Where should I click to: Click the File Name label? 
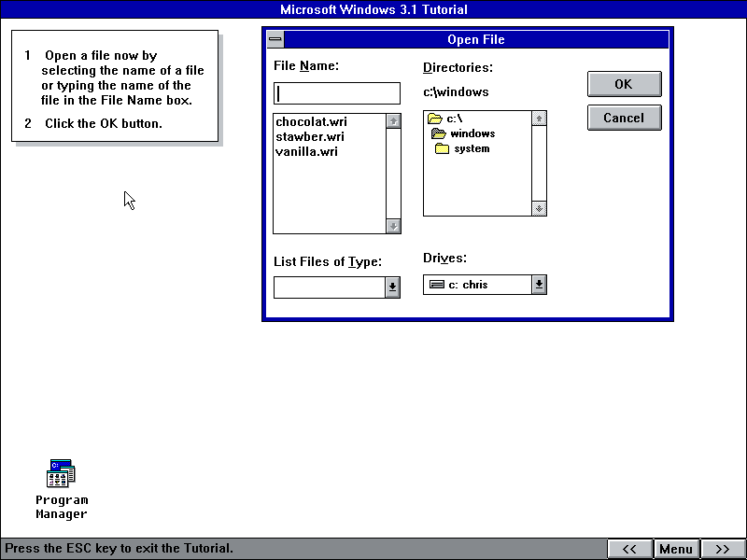[x=306, y=65]
